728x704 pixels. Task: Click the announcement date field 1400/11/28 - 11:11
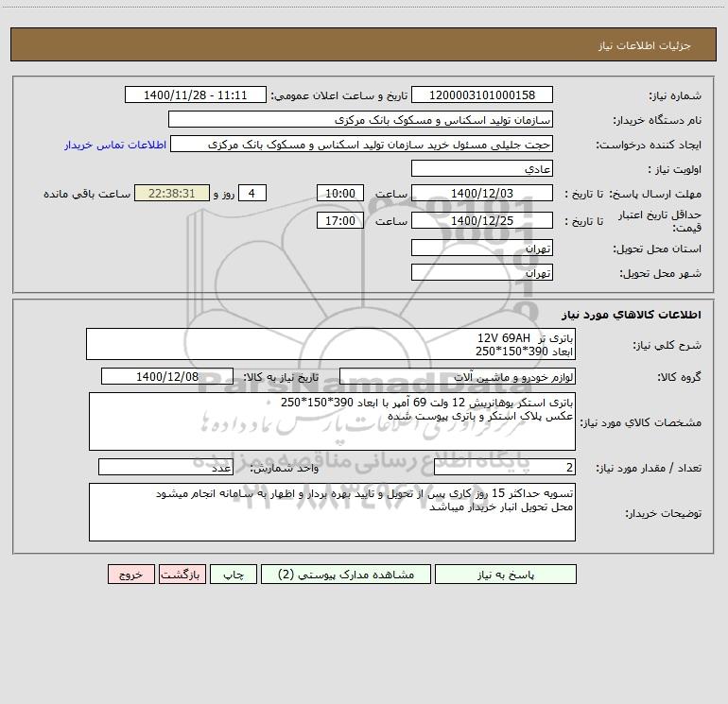tap(196, 94)
